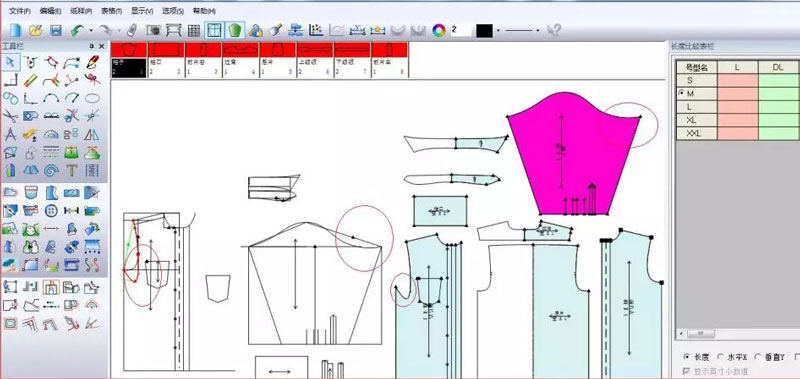The image size is (800, 379).
Task: Select the first red pattern piece thumbnail
Action: [x=129, y=49]
